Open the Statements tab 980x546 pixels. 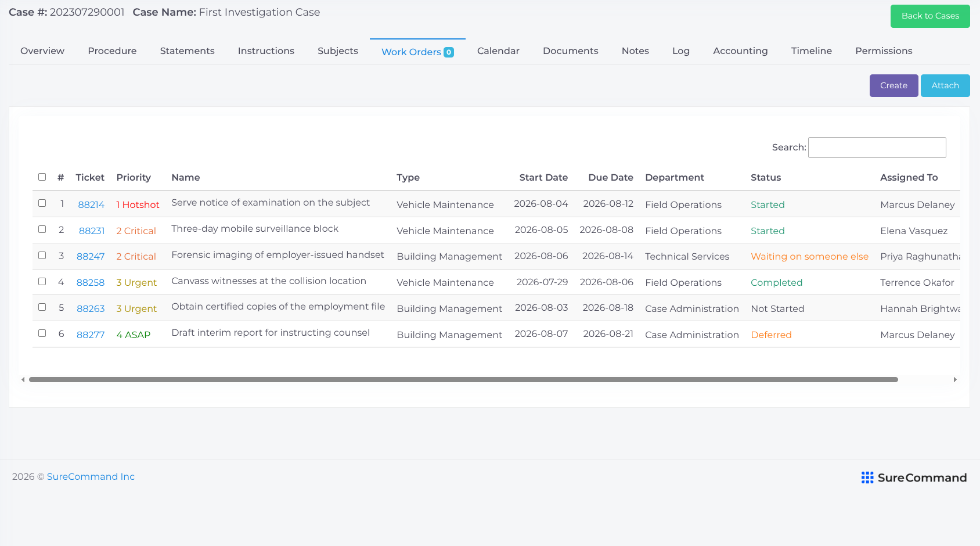187,51
